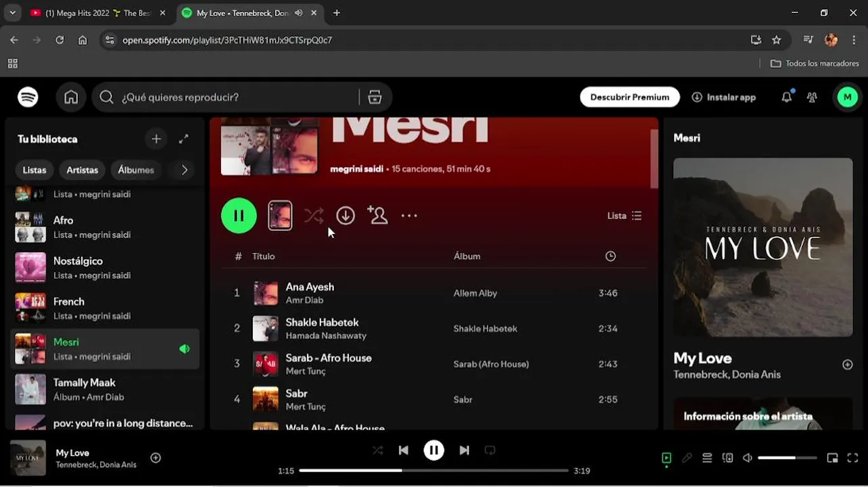Expand Tu biblioteca panel
This screenshot has width=868, height=487.
point(183,139)
